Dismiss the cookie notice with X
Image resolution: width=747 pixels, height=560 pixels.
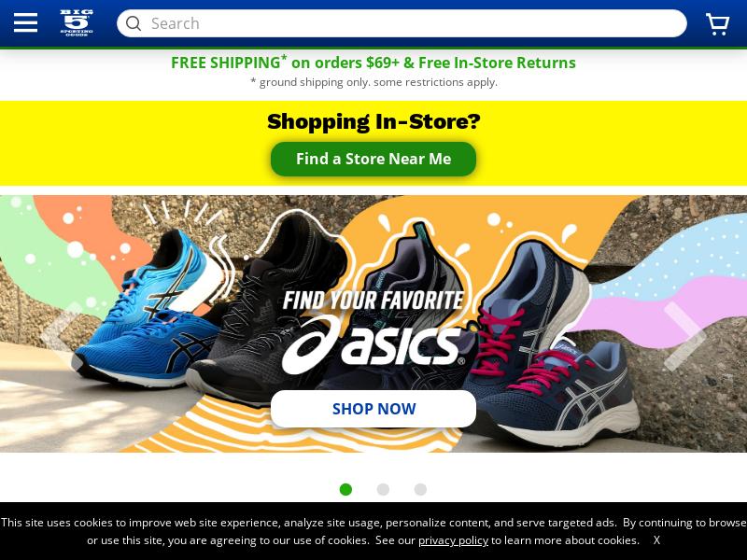(656, 540)
